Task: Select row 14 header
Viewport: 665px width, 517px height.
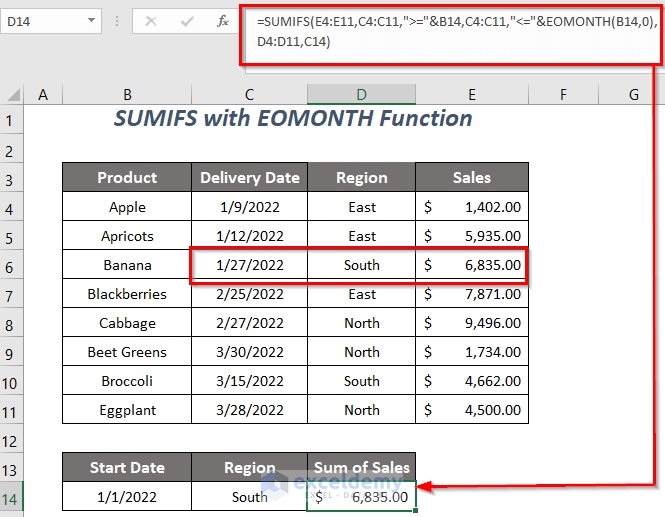Action: click(x=11, y=497)
